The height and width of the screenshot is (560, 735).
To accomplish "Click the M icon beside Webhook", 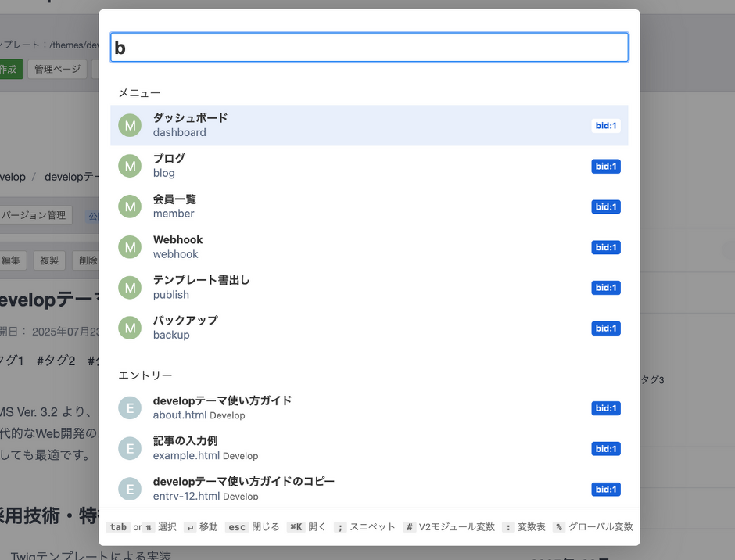I will click(130, 247).
